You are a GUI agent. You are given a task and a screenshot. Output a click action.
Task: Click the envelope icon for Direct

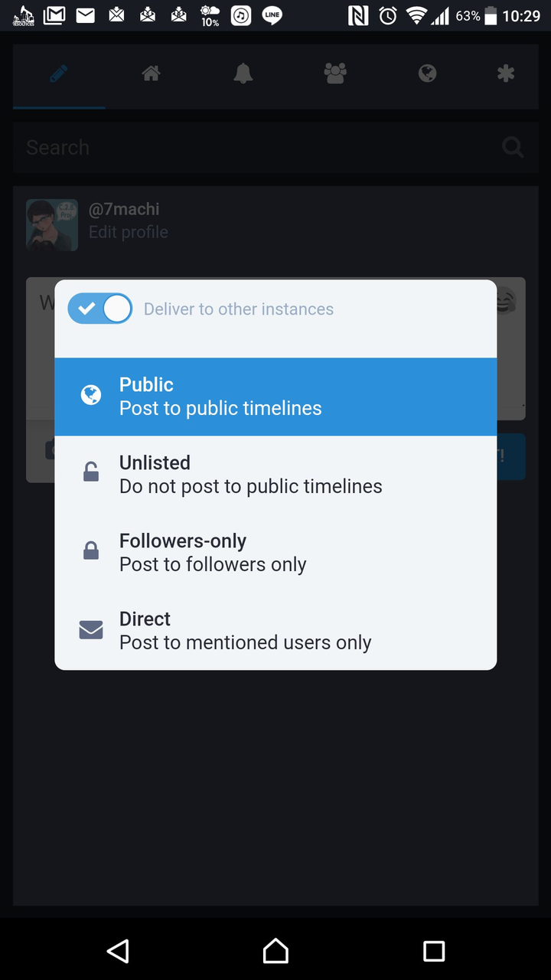click(91, 630)
